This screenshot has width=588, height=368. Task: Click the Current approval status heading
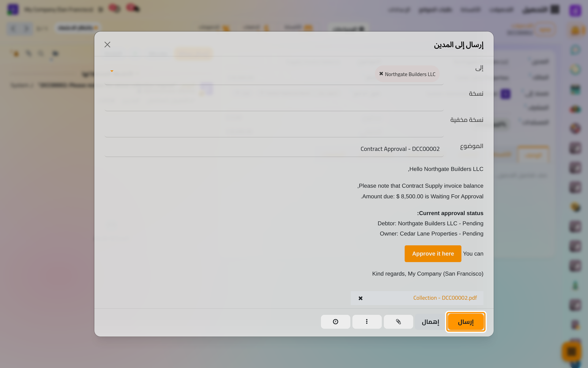[x=450, y=213]
